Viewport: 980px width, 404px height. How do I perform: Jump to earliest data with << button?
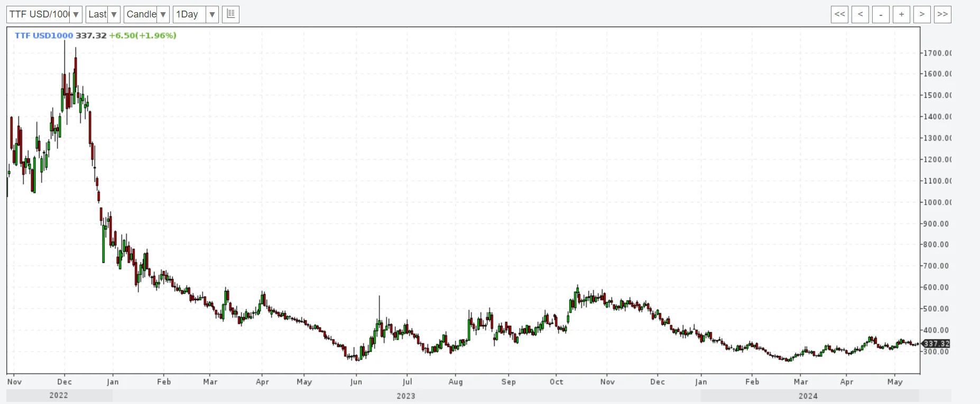pyautogui.click(x=839, y=14)
